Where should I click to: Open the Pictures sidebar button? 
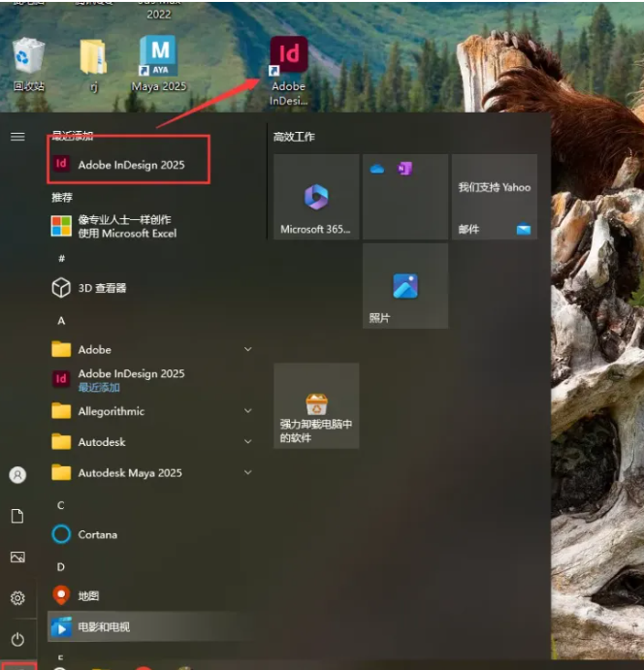[x=17, y=557]
